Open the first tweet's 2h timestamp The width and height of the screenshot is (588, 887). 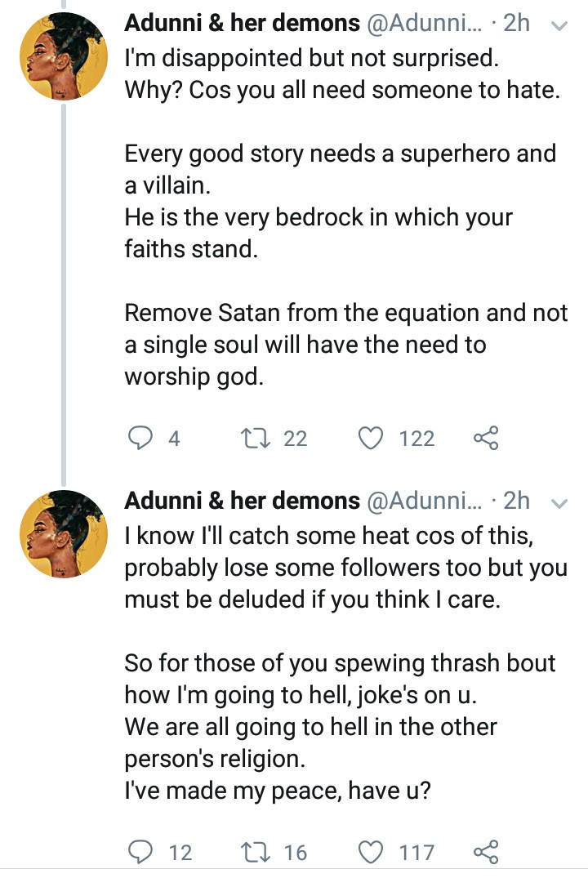pos(516,24)
